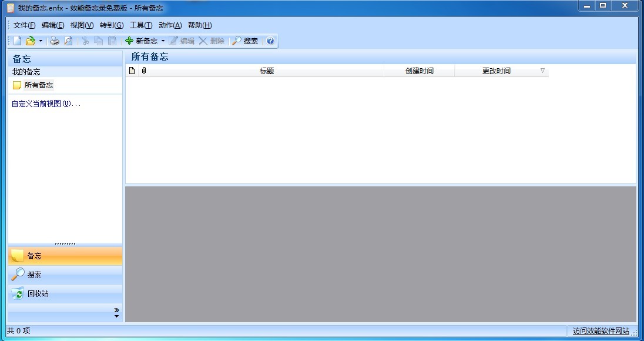Click the printer icon
Screen dimensions: 644x341
point(55,41)
